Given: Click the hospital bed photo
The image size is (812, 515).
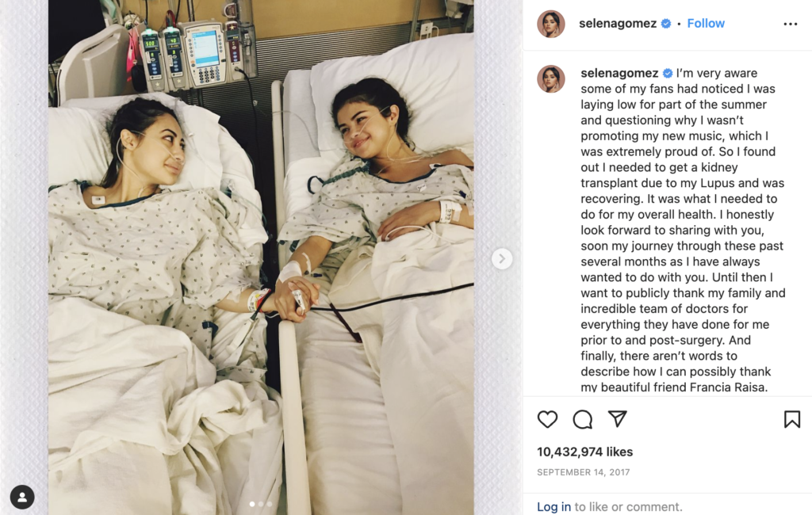Looking at the screenshot, I should click(x=261, y=257).
